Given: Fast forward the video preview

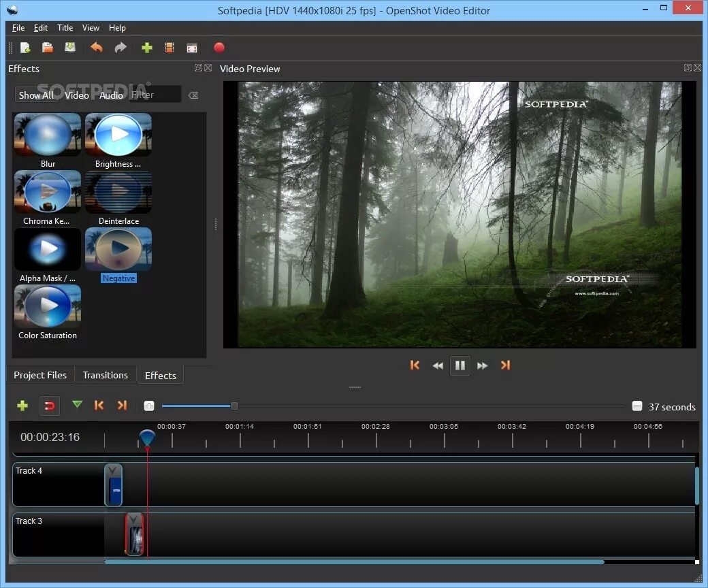Looking at the screenshot, I should 482,365.
